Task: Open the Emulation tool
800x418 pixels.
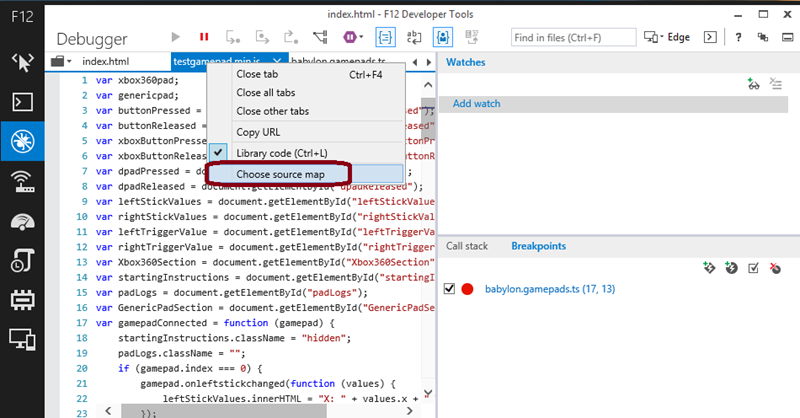Action: (x=22, y=339)
